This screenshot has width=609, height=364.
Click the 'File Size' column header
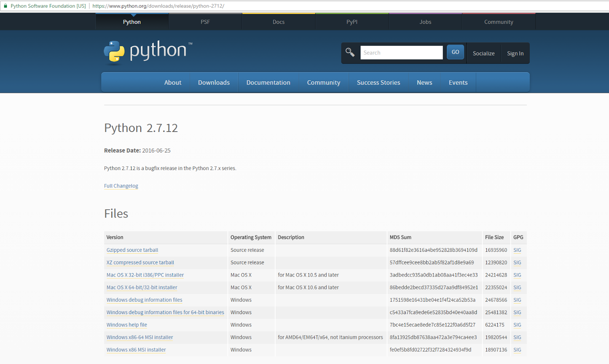pyautogui.click(x=494, y=237)
